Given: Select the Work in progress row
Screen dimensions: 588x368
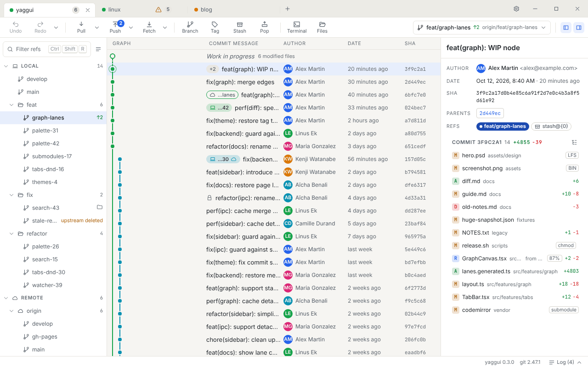Looking at the screenshot, I should click(274, 56).
